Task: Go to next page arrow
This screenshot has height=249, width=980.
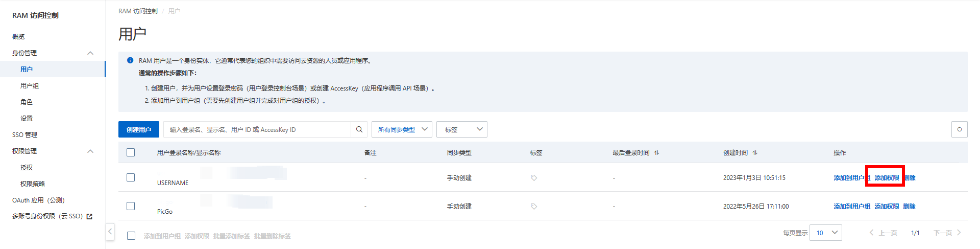Action: 959,233
